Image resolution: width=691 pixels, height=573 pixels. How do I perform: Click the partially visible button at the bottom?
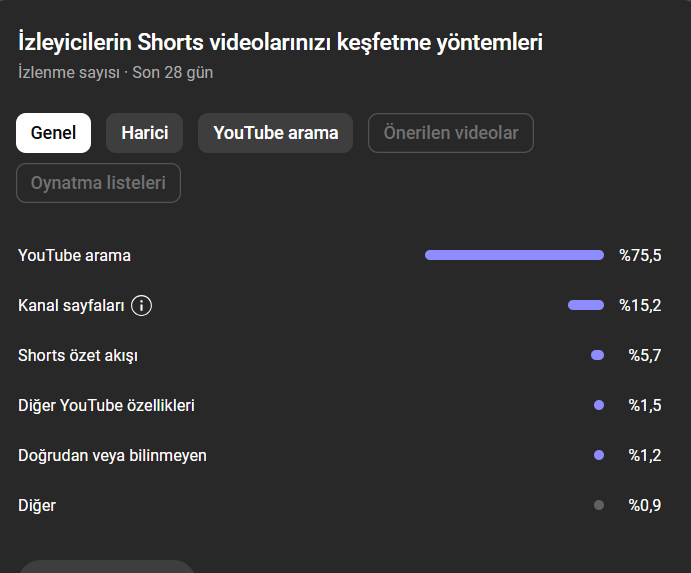pos(107,567)
